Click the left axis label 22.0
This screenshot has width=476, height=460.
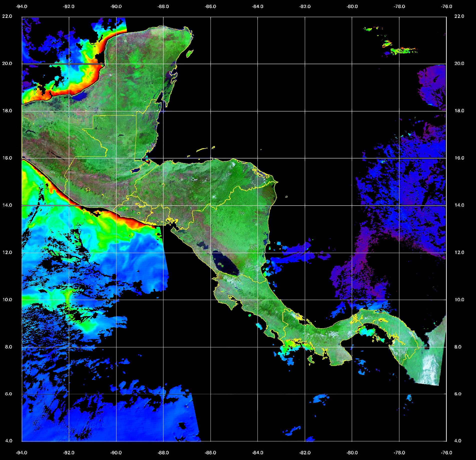(7, 16)
